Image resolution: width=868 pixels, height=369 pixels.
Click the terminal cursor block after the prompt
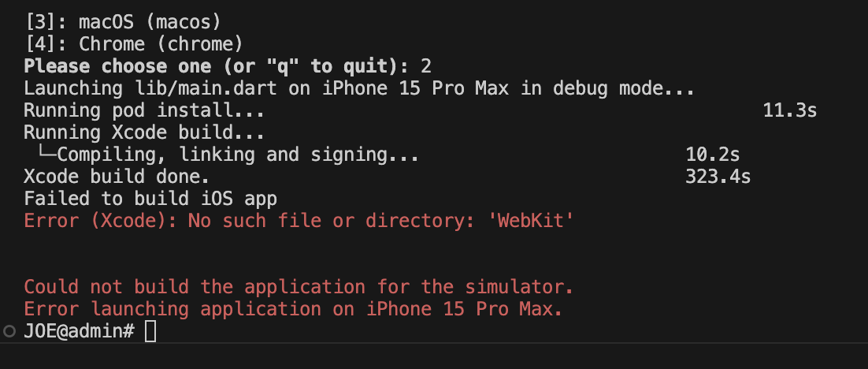[x=150, y=331]
